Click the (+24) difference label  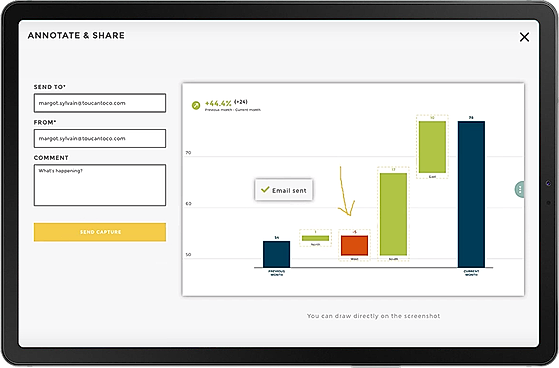(241, 102)
